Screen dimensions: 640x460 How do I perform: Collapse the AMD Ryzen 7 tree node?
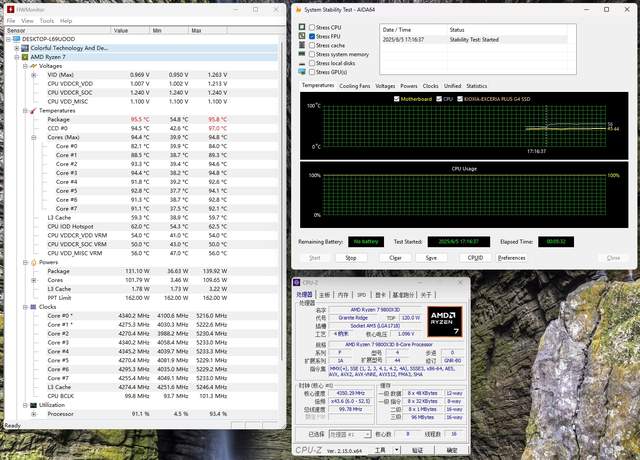pyautogui.click(x=17, y=57)
